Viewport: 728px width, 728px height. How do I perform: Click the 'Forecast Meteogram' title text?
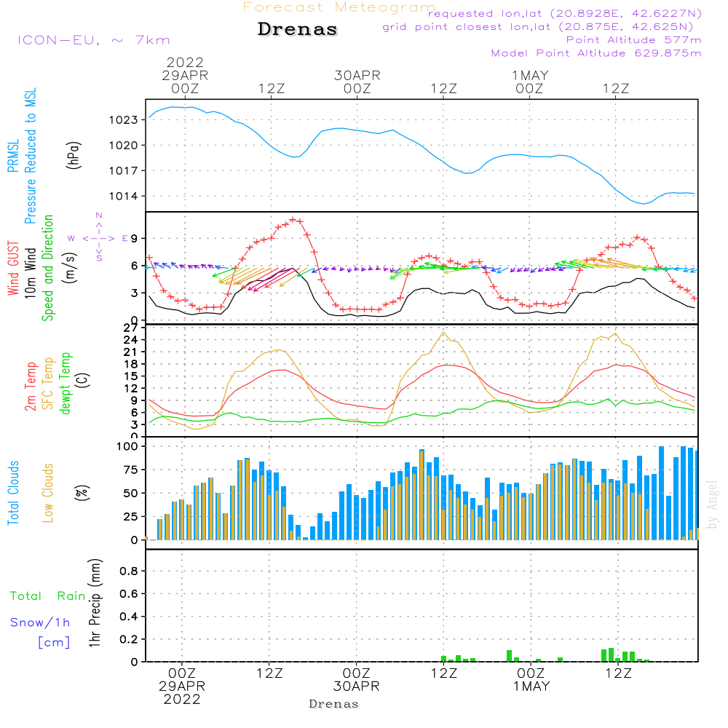point(339,7)
